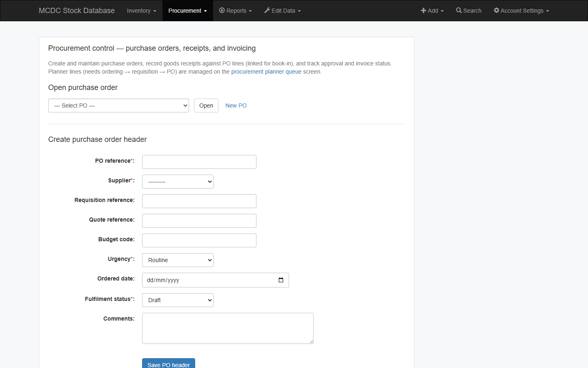588x368 pixels.
Task: Expand the Add menu
Action: 432,11
